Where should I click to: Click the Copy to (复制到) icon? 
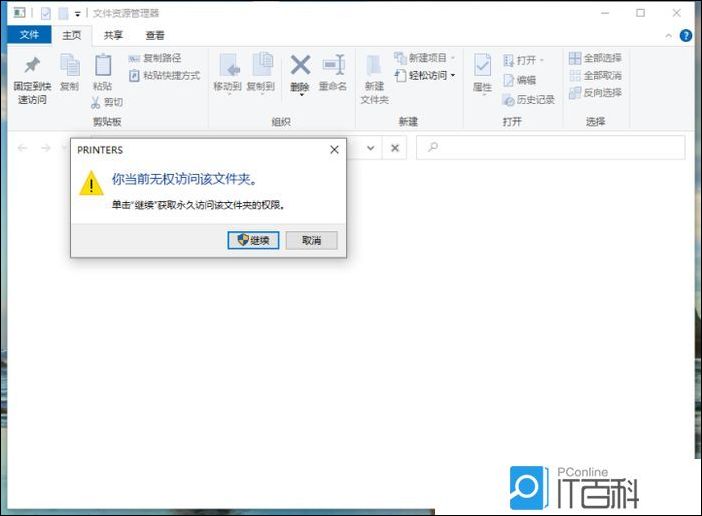(x=263, y=64)
